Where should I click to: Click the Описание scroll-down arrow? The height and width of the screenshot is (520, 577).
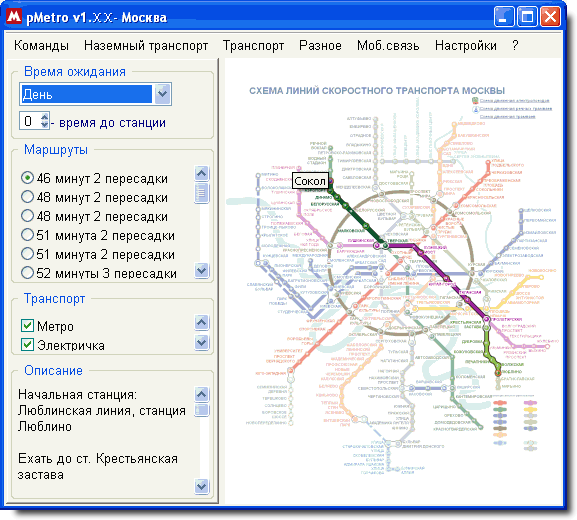(x=202, y=487)
